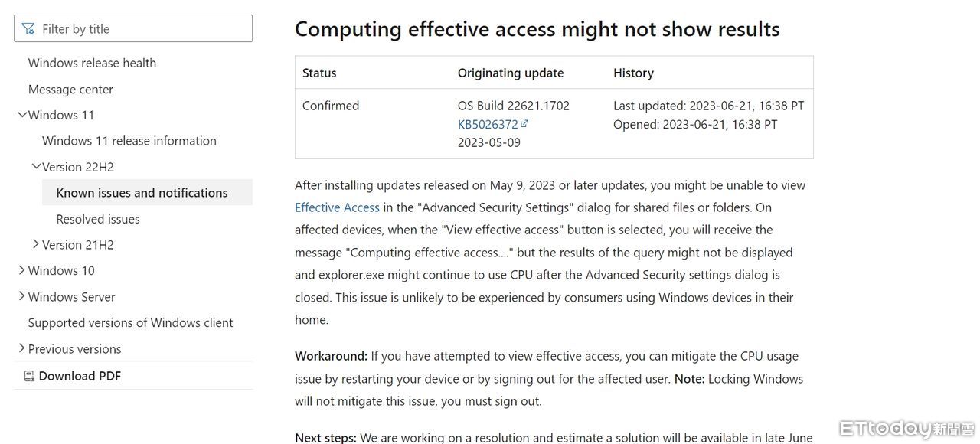This screenshot has height=444, width=980.
Task: Open the KB5026372 update link
Action: [488, 124]
